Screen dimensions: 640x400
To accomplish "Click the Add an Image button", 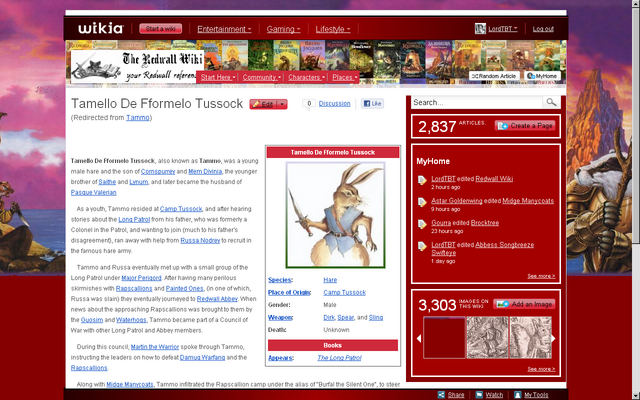I will (x=524, y=304).
